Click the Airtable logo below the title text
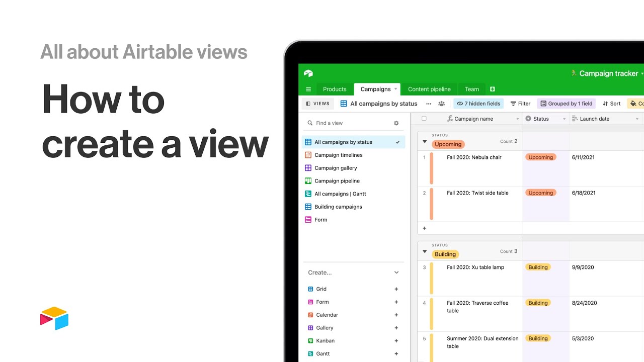 pos(54,318)
